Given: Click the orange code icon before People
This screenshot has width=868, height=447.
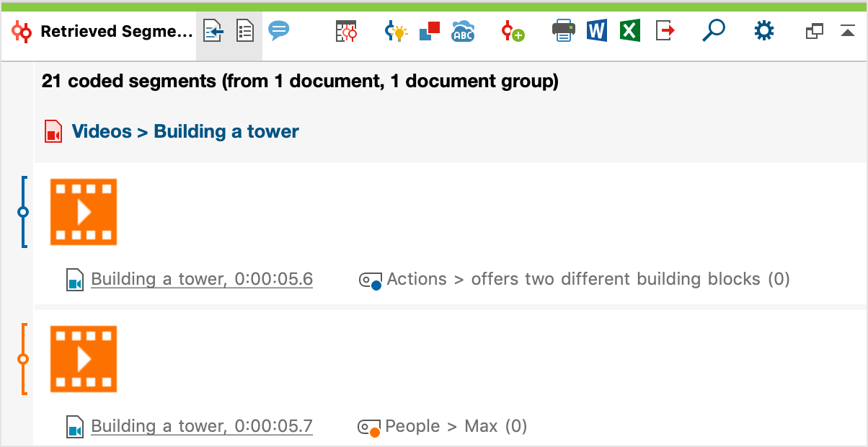Looking at the screenshot, I should [x=369, y=428].
